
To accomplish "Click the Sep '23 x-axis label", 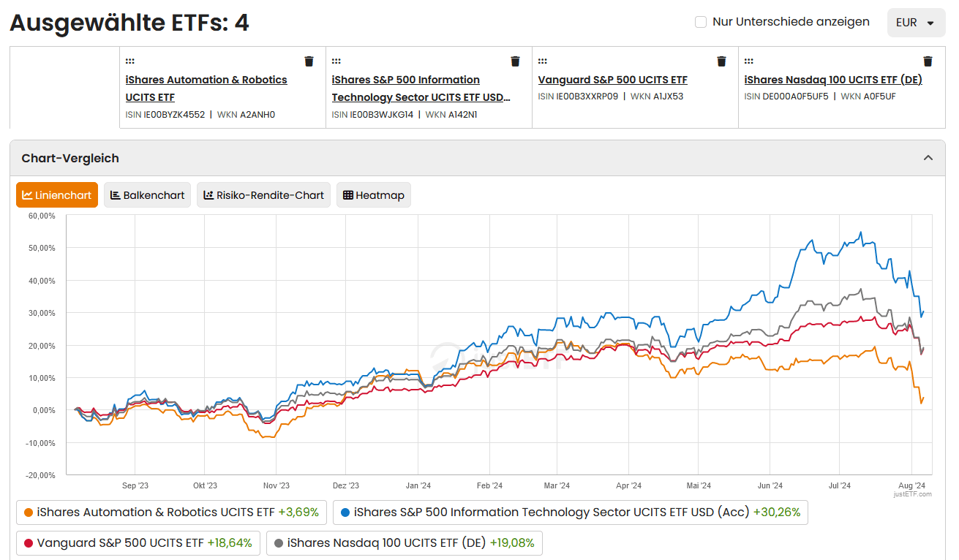I will tap(135, 485).
